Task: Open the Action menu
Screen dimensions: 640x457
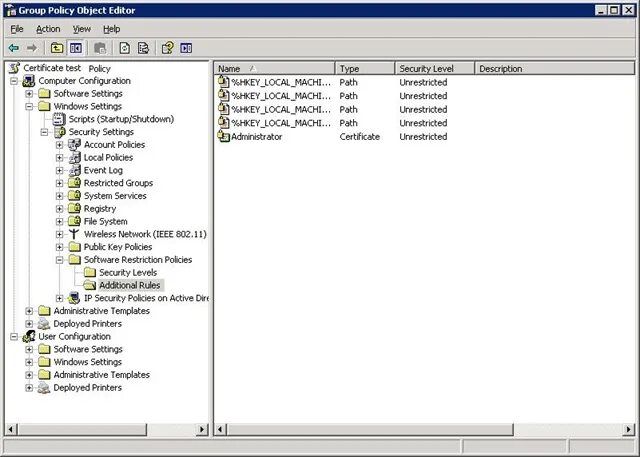Action: (x=48, y=29)
